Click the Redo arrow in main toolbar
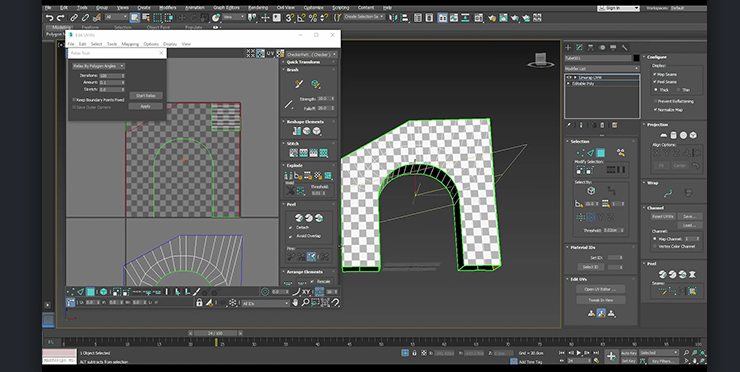740x372 pixels. 61,18
